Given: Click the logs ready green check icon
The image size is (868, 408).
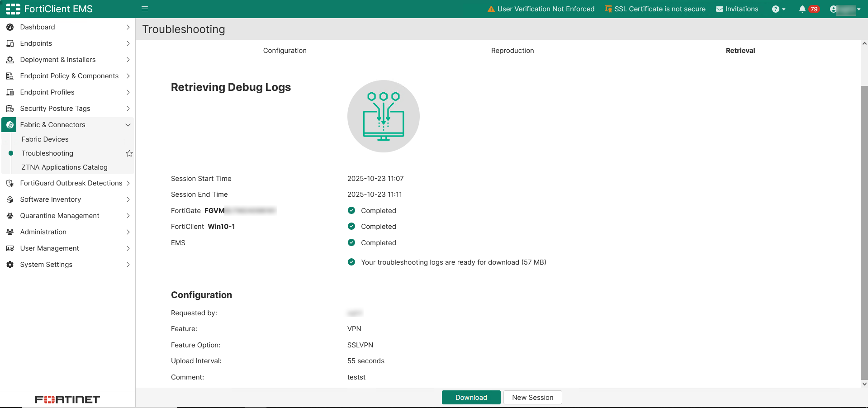Looking at the screenshot, I should point(351,262).
